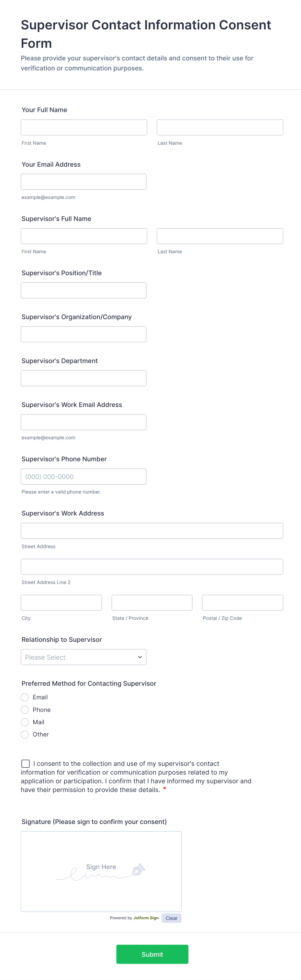The image size is (301, 980).
Task: Click the State / Province input
Action: 152,603
